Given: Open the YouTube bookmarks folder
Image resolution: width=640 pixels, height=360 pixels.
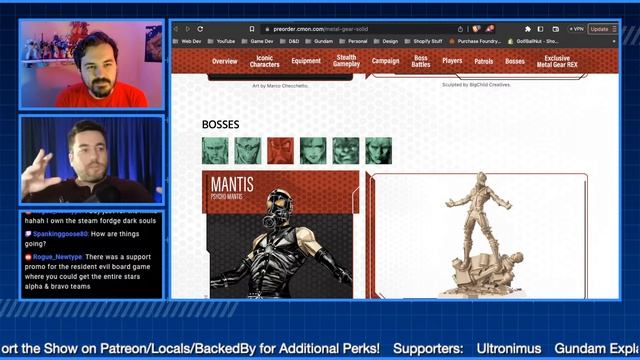Looking at the screenshot, I should [x=221, y=41].
